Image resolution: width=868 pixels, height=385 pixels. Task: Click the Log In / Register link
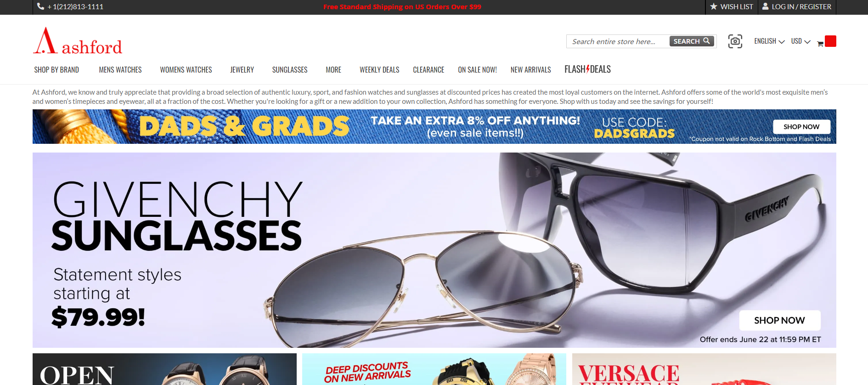coord(801,6)
